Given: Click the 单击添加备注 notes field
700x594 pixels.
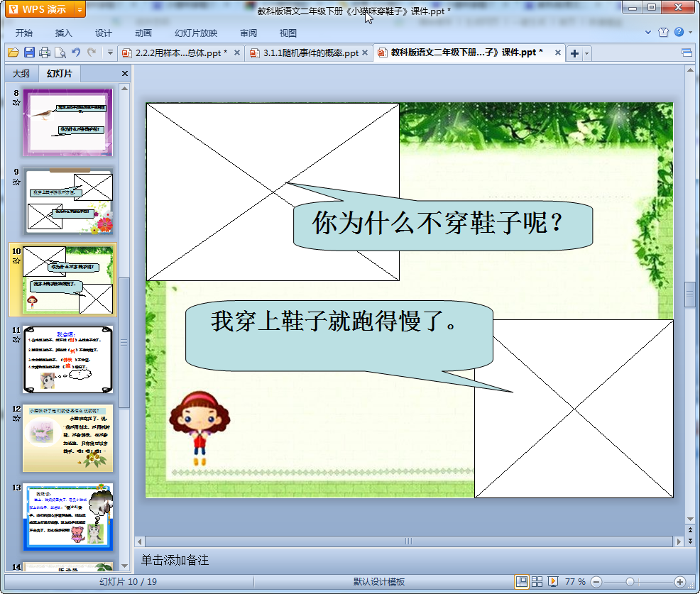Looking at the screenshot, I should point(410,560).
